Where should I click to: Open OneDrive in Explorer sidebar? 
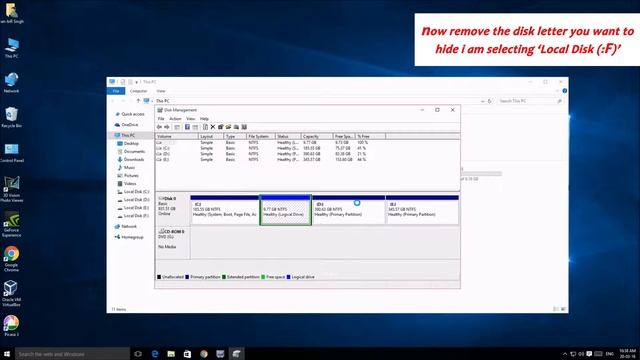coord(130,125)
